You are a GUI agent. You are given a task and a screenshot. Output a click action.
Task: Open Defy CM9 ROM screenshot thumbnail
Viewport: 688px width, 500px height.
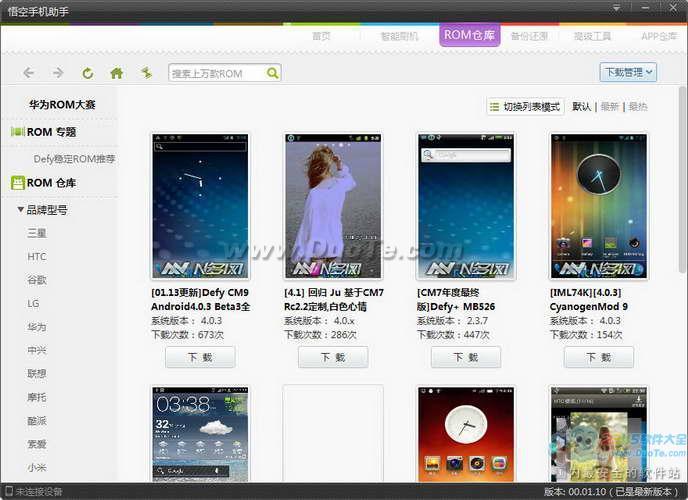tap(201, 206)
